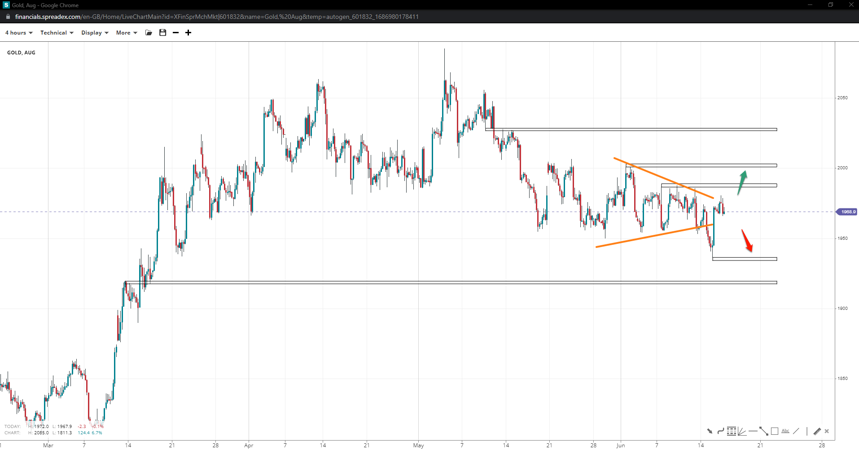Click the browser address bar URL
The image size is (859, 450).
pyautogui.click(x=216, y=17)
